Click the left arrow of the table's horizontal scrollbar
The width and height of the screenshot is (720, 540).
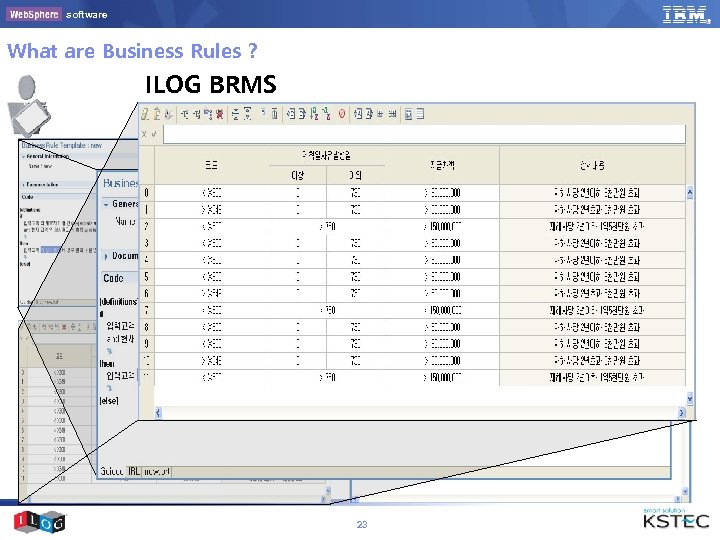[158, 413]
